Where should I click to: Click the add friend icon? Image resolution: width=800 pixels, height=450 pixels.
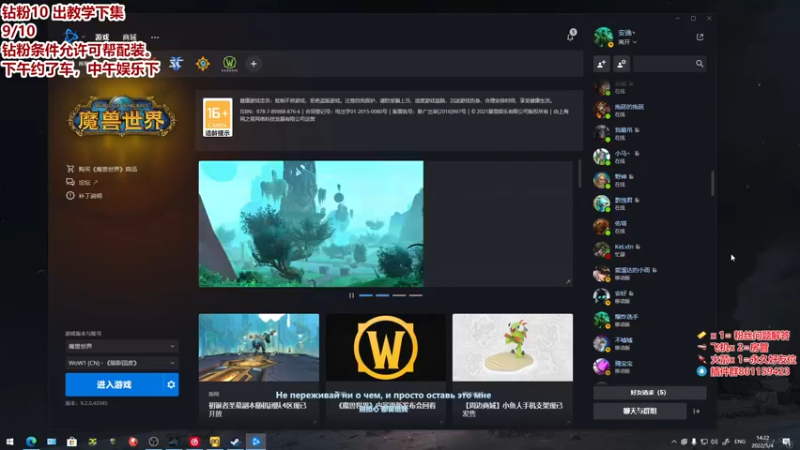(602, 64)
